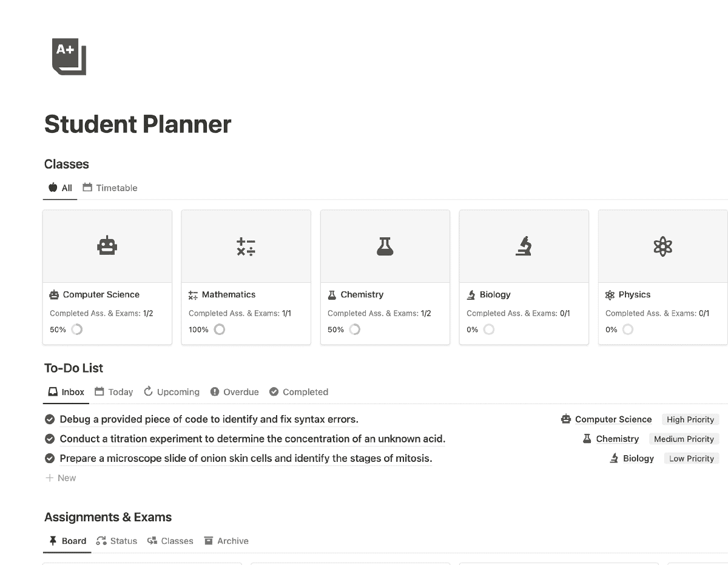The height and width of the screenshot is (565, 728).
Task: Uncheck the titration experiment to-do
Action: [x=49, y=438]
